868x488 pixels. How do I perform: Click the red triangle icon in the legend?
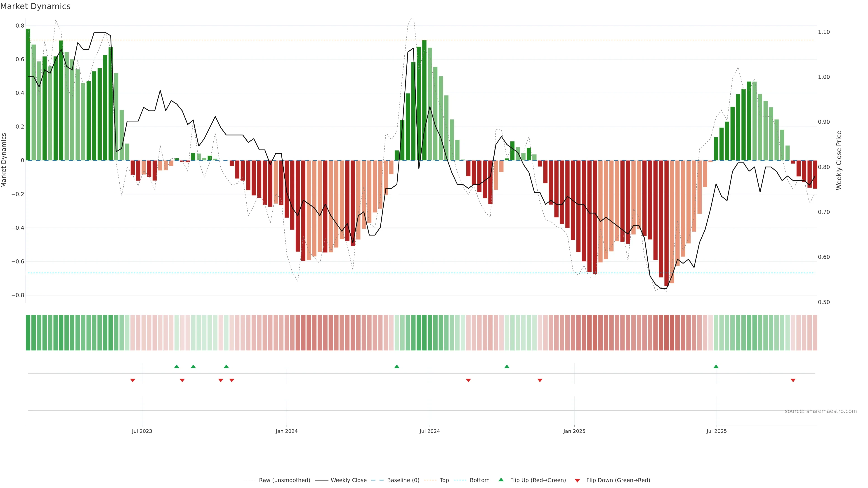[x=577, y=480]
